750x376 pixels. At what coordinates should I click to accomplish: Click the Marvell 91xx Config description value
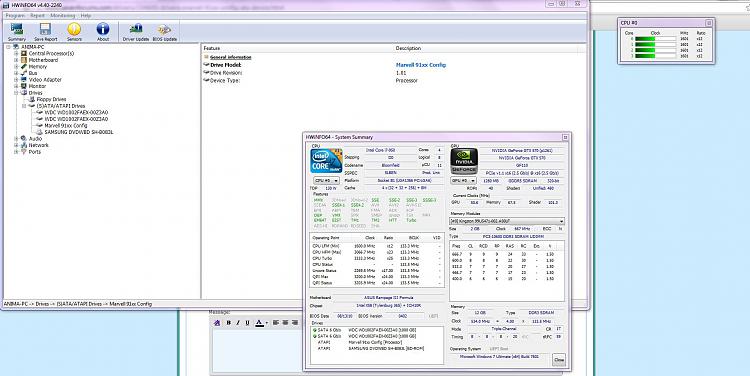pyautogui.click(x=421, y=65)
